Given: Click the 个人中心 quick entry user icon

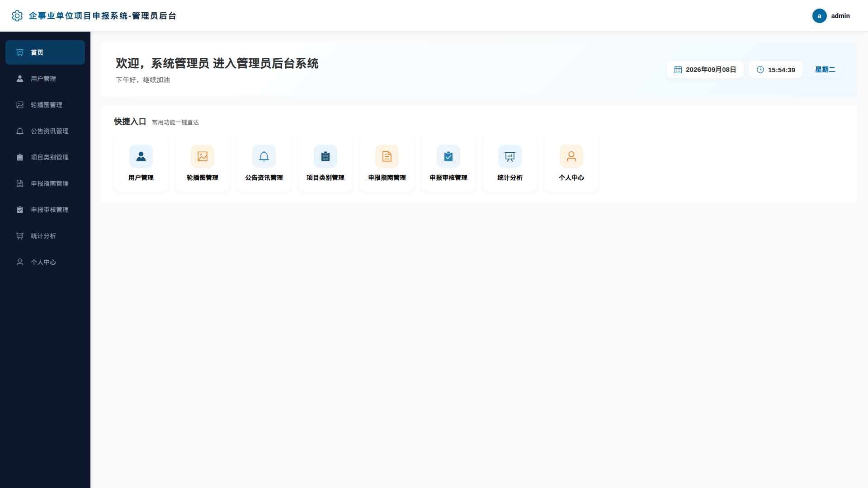Looking at the screenshot, I should coord(571,156).
